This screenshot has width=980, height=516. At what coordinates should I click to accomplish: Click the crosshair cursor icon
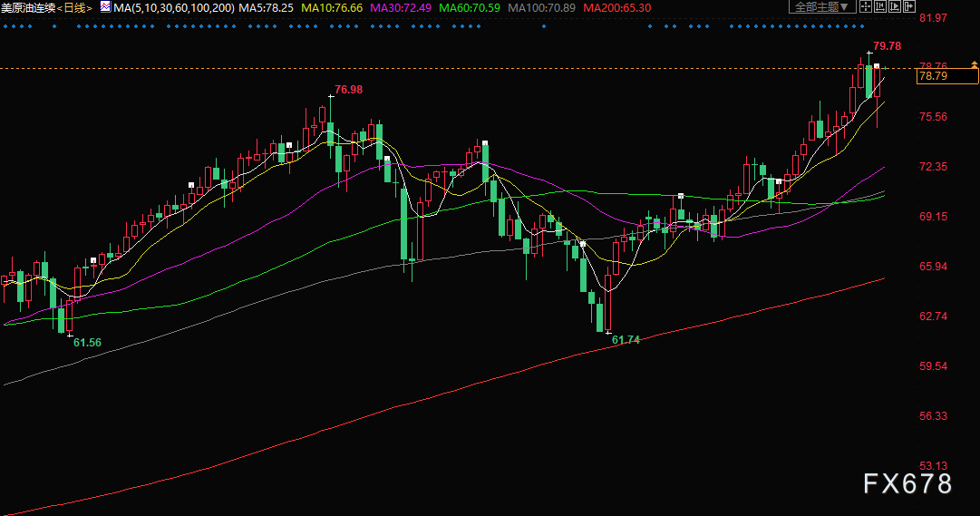coord(866,7)
